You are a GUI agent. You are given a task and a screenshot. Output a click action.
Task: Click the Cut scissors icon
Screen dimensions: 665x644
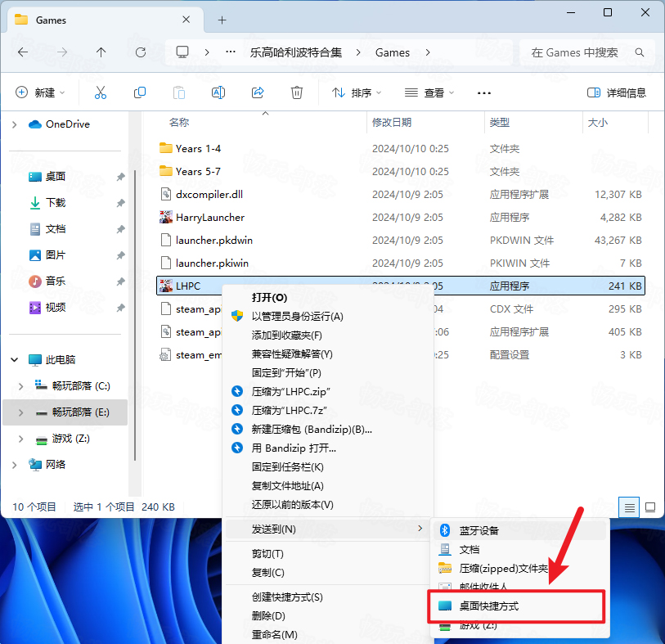coord(101,92)
